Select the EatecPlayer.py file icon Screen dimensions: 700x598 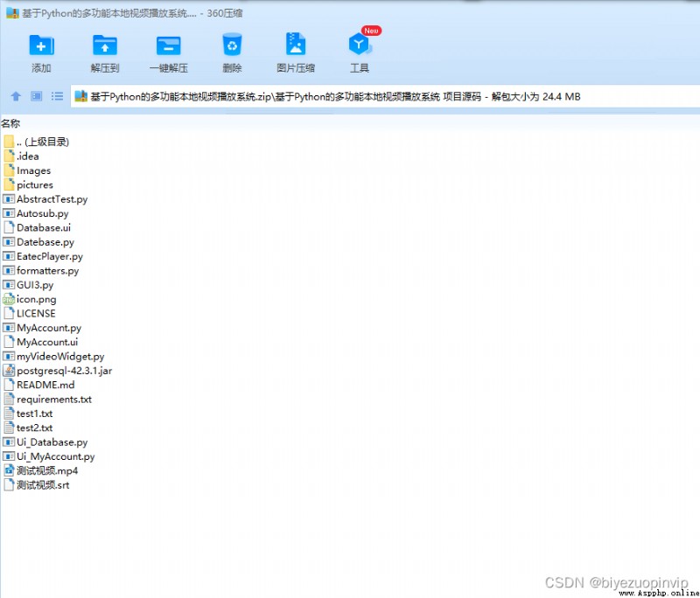coord(9,256)
